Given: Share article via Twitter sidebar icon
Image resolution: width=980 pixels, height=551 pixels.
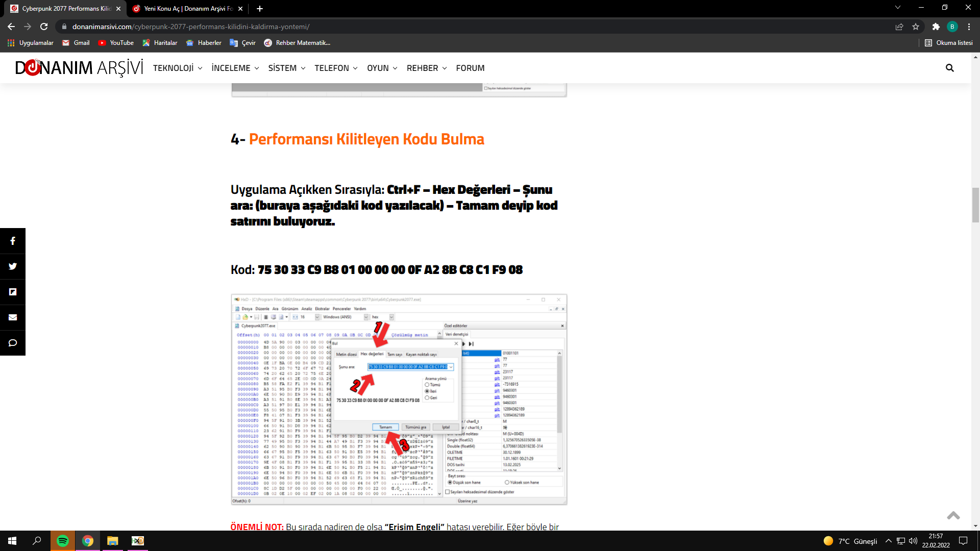Looking at the screenshot, I should click(13, 266).
